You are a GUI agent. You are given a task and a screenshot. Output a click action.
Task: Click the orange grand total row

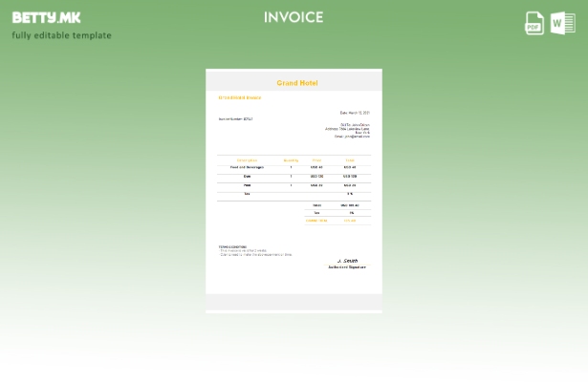pyautogui.click(x=330, y=221)
